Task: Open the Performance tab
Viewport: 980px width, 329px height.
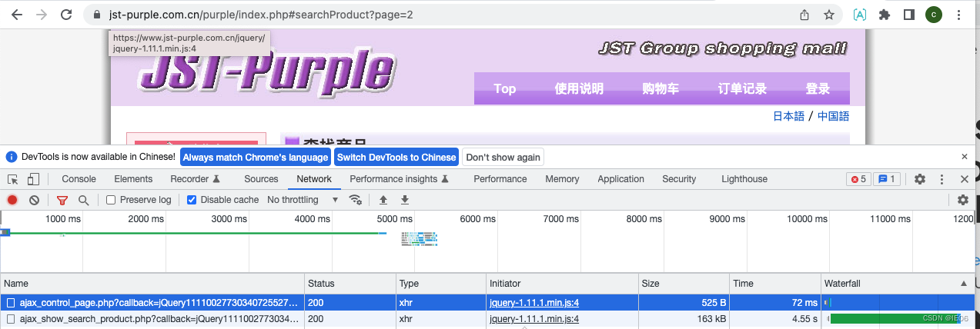Action: coord(500,179)
